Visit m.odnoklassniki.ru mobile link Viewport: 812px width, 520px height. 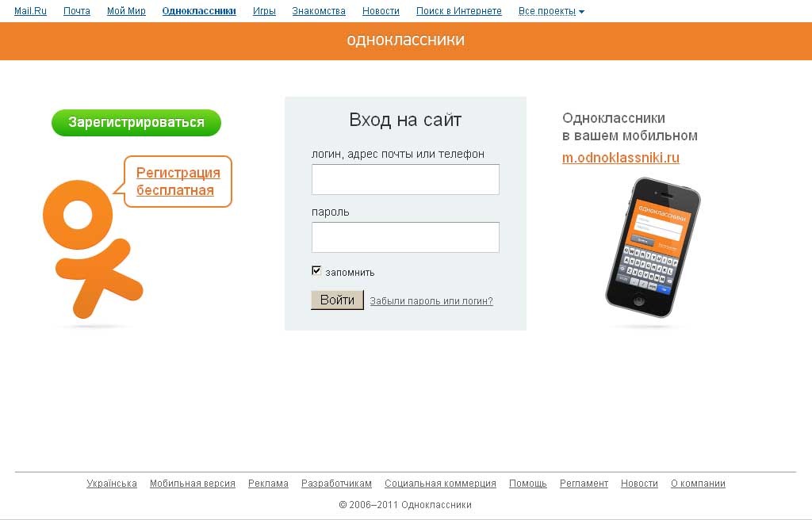click(x=621, y=158)
